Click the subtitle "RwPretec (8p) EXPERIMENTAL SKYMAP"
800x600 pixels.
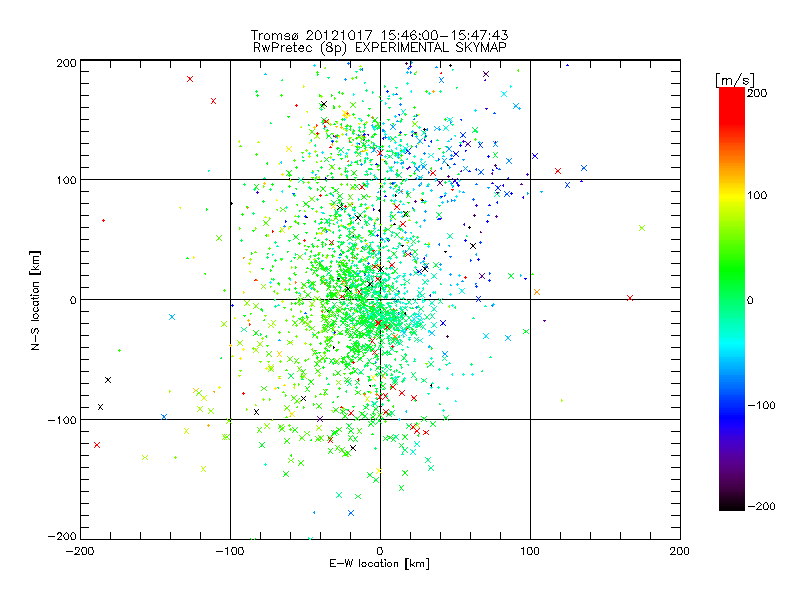point(380,47)
